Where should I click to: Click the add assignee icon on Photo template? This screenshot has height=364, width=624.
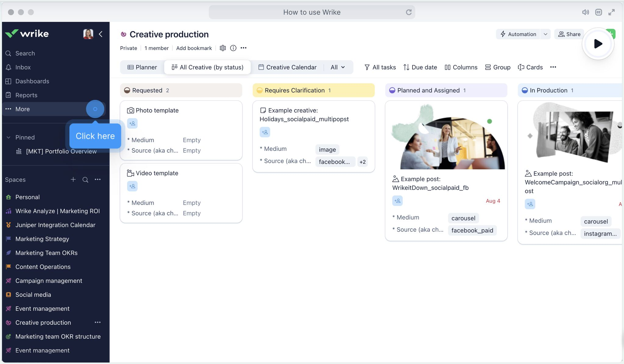tap(132, 123)
